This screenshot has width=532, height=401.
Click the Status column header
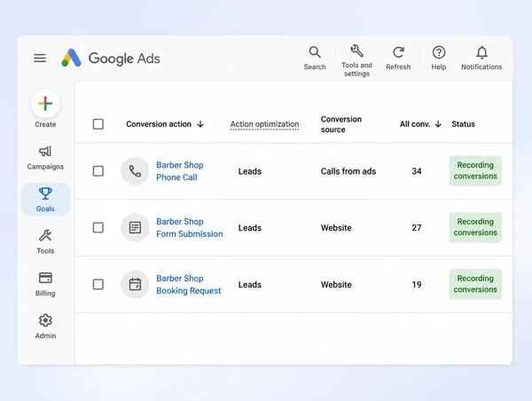463,124
